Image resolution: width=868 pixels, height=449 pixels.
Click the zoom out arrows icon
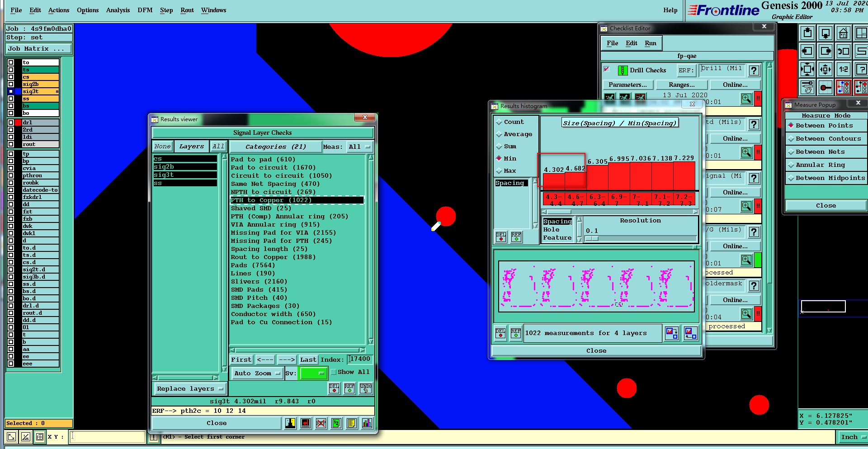point(826,69)
